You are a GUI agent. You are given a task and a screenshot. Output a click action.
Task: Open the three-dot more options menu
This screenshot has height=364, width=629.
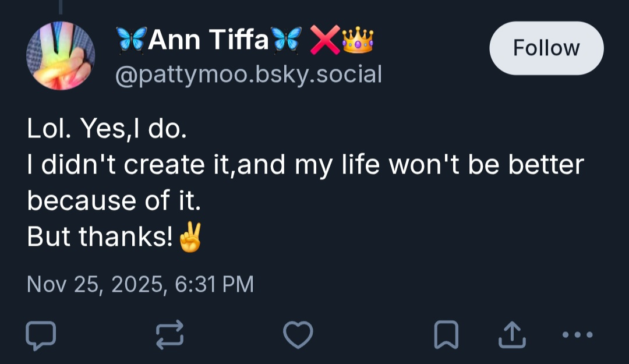577,335
